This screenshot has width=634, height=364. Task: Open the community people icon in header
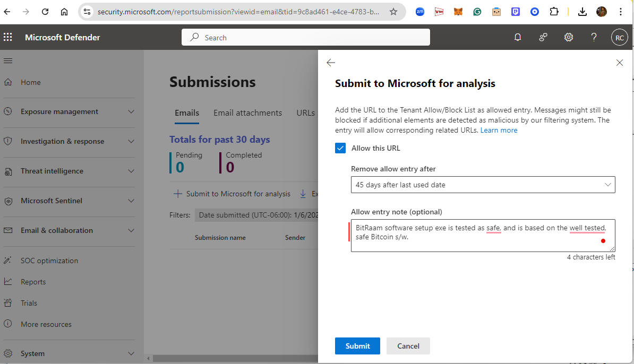point(543,37)
